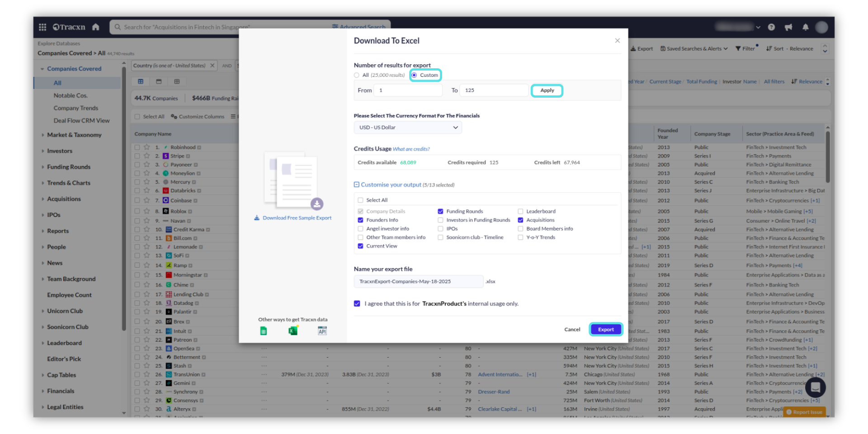Screen dimensions: 868x434
Task: Click the Google Sheets export icon
Action: click(x=264, y=331)
